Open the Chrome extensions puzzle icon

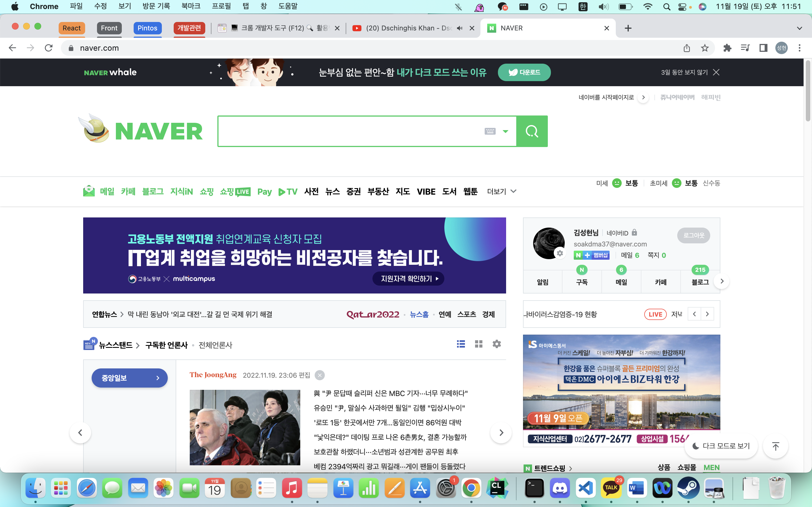(x=727, y=48)
